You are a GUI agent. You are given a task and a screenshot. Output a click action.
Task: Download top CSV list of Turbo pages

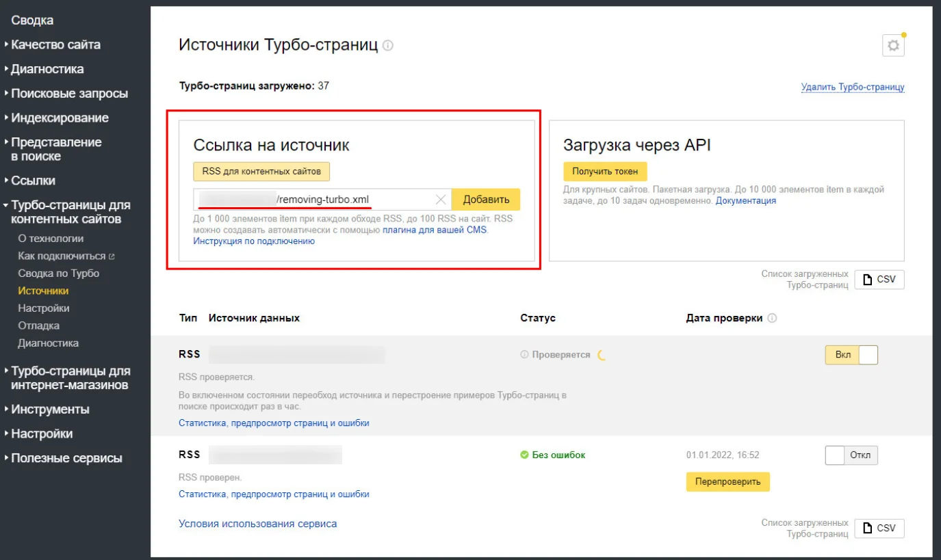click(879, 279)
